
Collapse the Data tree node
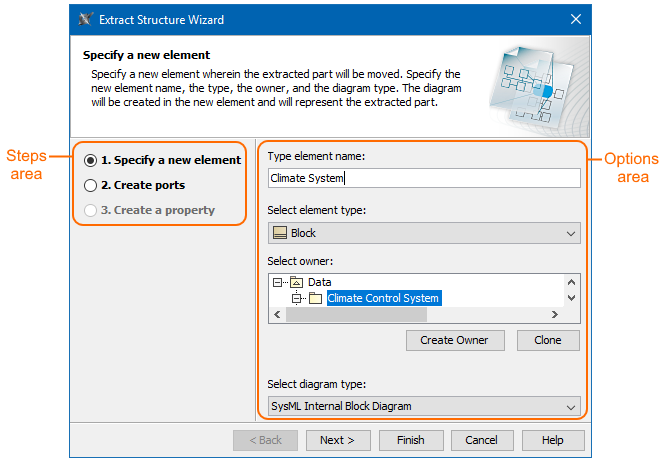pos(278,282)
